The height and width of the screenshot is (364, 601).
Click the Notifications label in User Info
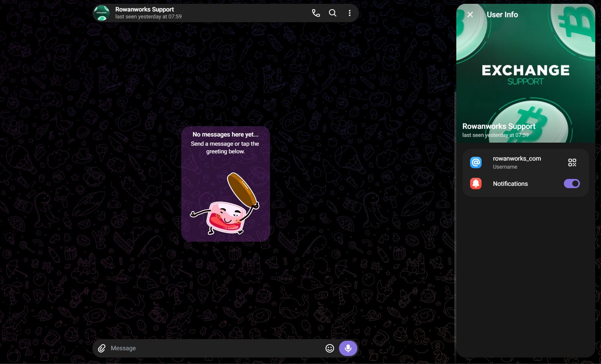(x=510, y=184)
